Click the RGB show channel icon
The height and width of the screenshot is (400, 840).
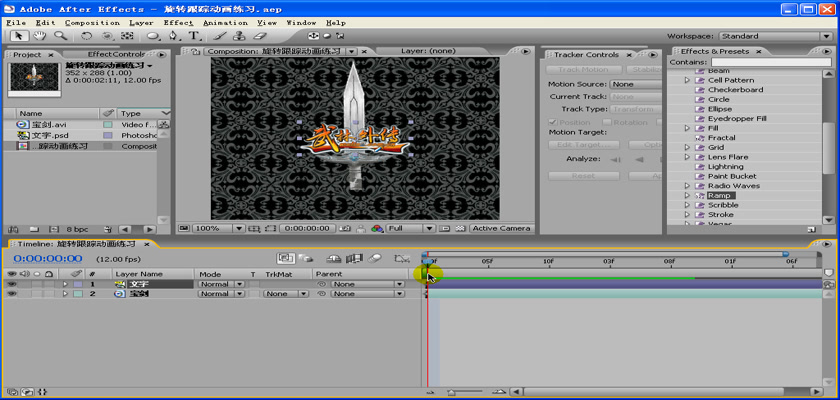pyautogui.click(x=377, y=228)
